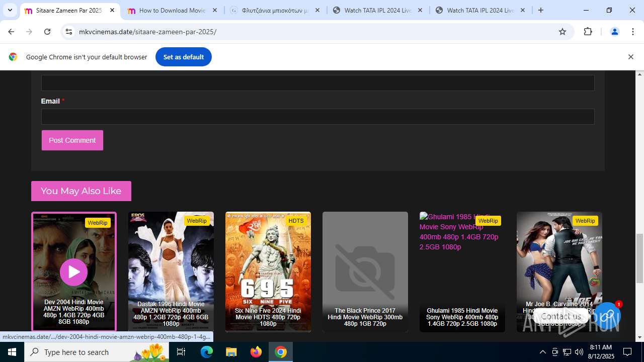The width and height of the screenshot is (644, 362).
Task: Click scrollbar up arrow
Action: 639,74
